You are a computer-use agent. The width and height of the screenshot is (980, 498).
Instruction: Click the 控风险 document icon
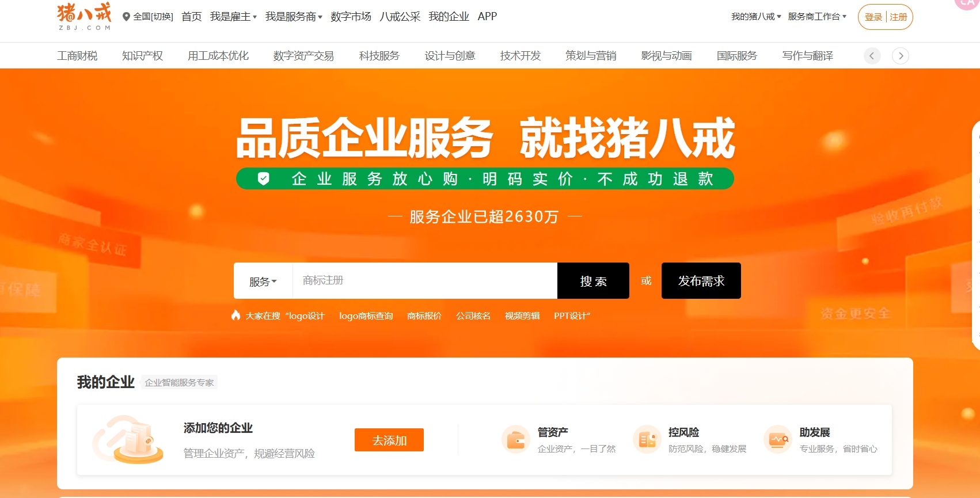pyautogui.click(x=647, y=440)
